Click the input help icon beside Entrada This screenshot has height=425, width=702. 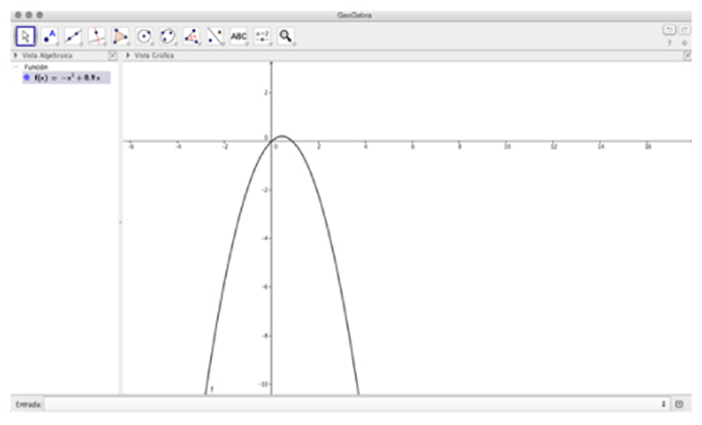[679, 404]
